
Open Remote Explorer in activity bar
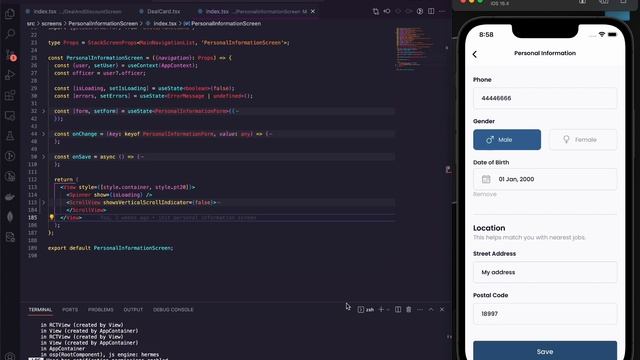(x=10, y=116)
